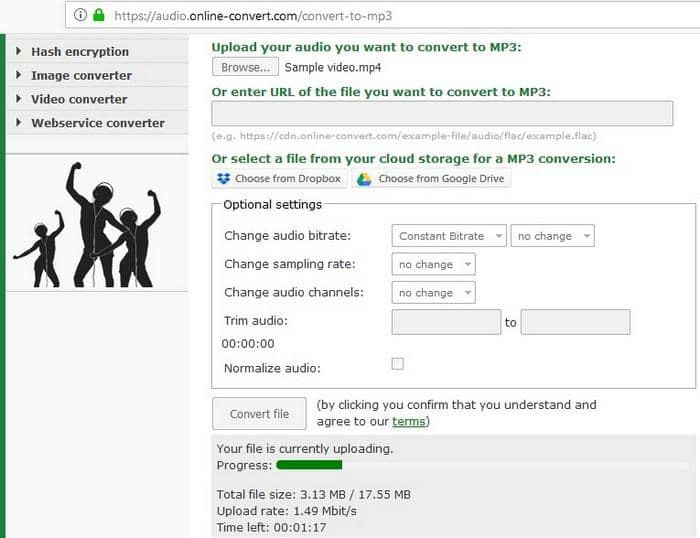Click the Google Drive logo icon

click(x=365, y=179)
